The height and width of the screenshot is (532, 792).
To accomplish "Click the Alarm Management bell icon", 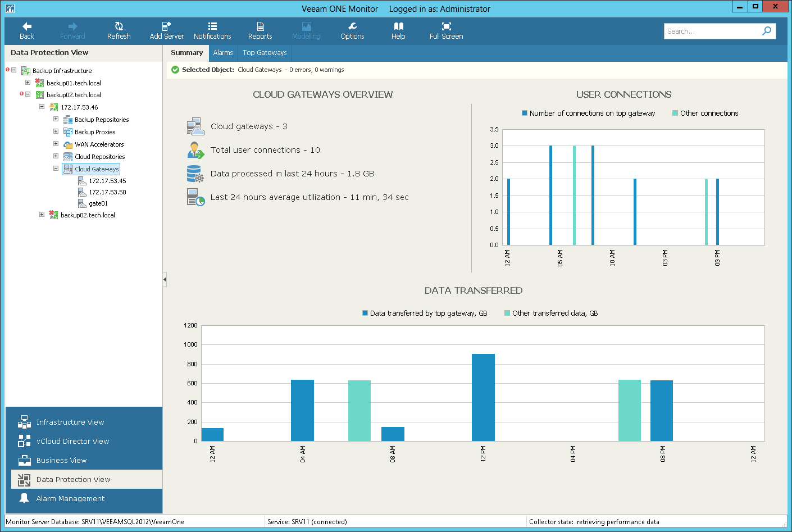I will click(24, 498).
